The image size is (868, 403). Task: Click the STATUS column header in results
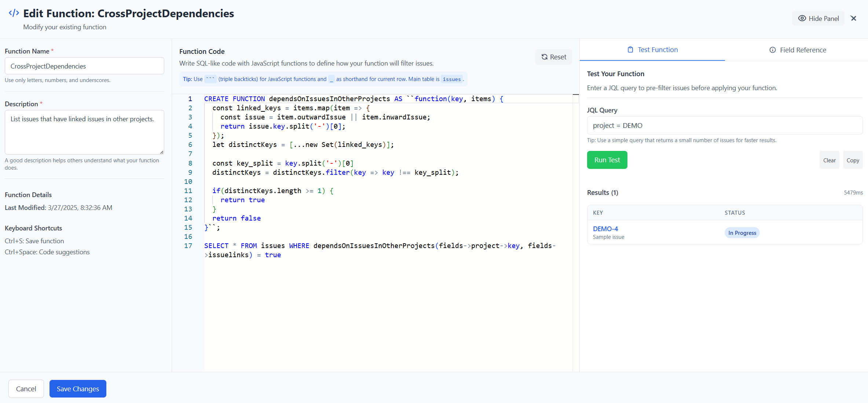[735, 213]
